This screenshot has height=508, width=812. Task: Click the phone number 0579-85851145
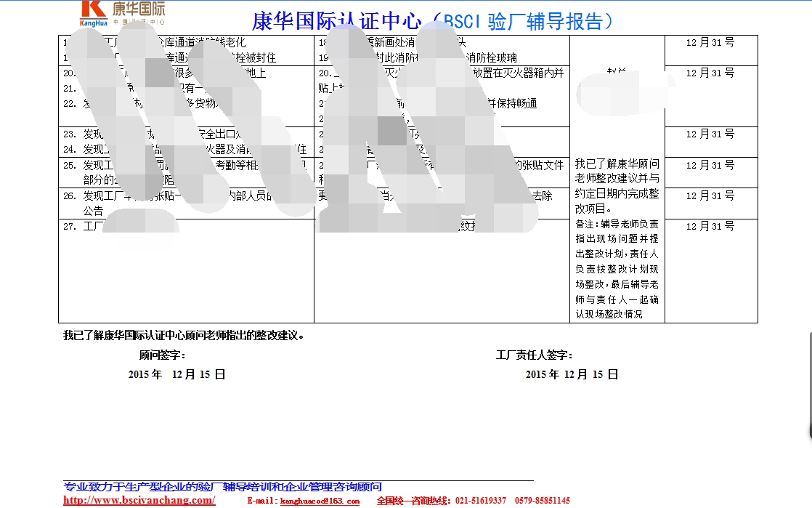[x=542, y=501]
